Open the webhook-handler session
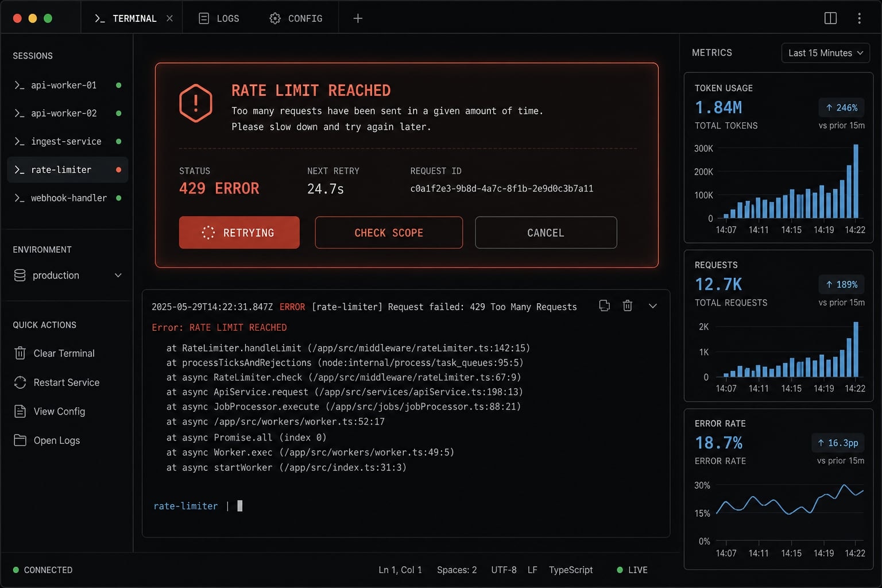Viewport: 882px width, 588px height. click(67, 198)
